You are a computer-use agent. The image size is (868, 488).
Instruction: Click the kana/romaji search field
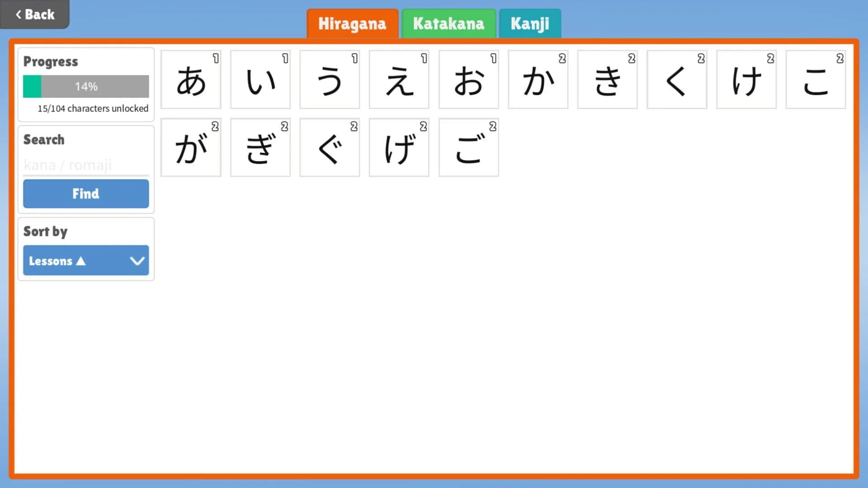pos(86,164)
